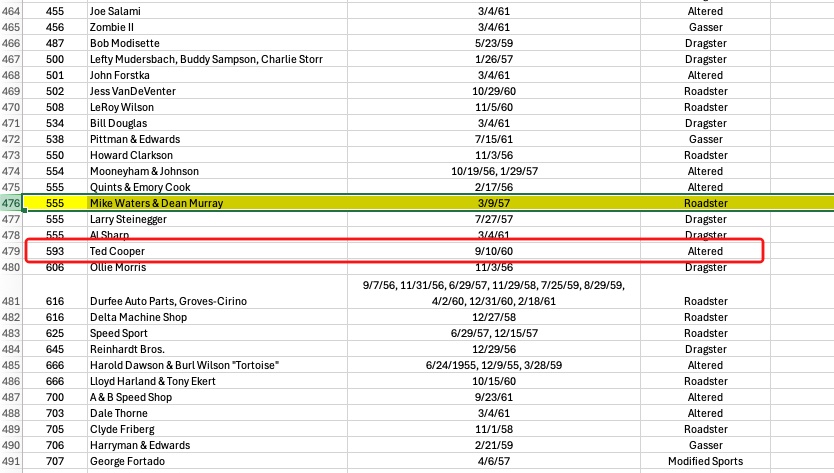Click the Lefty Mudersbach, Buddy Sampson cell
This screenshot has height=473, width=834.
pos(217,59)
